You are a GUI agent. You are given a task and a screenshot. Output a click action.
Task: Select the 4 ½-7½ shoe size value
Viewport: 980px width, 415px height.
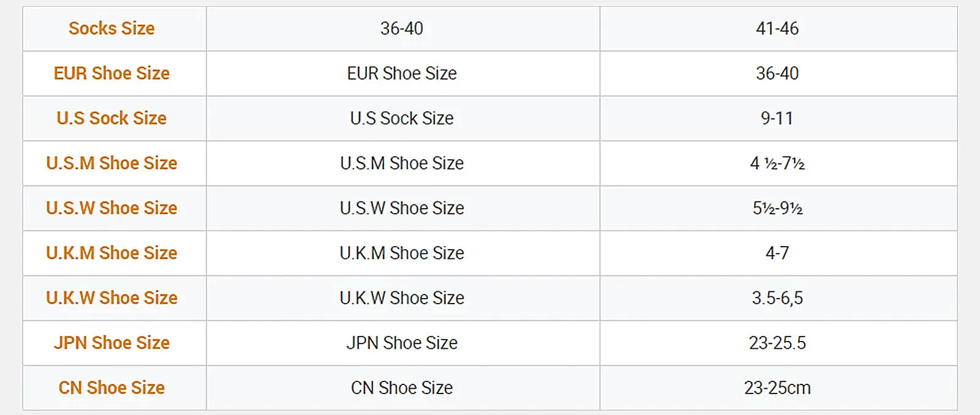(777, 163)
